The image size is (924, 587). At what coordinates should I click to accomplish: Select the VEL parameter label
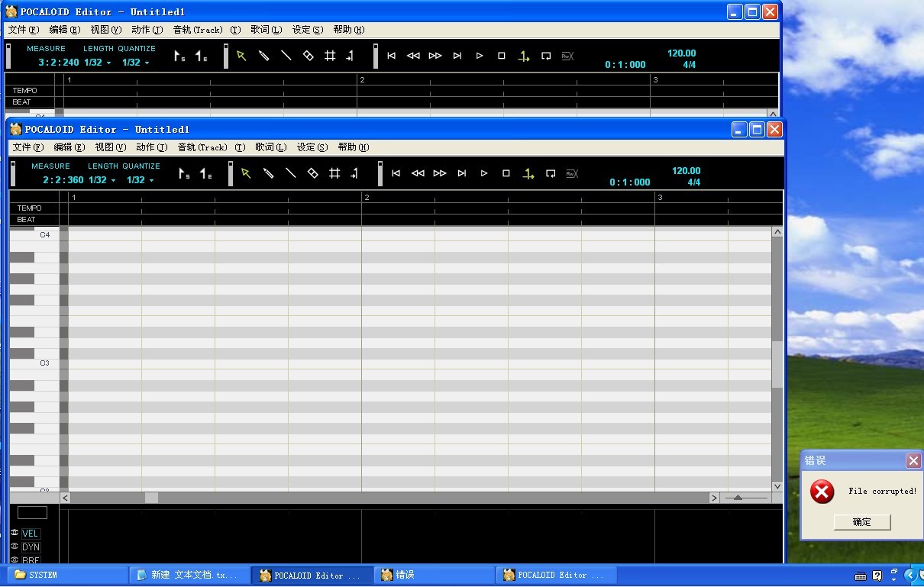[x=31, y=534]
